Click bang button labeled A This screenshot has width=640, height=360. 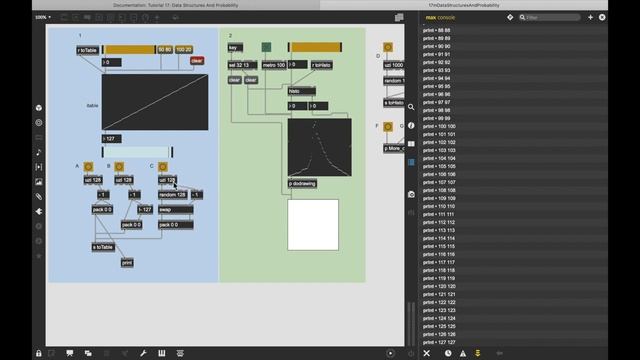click(88, 167)
